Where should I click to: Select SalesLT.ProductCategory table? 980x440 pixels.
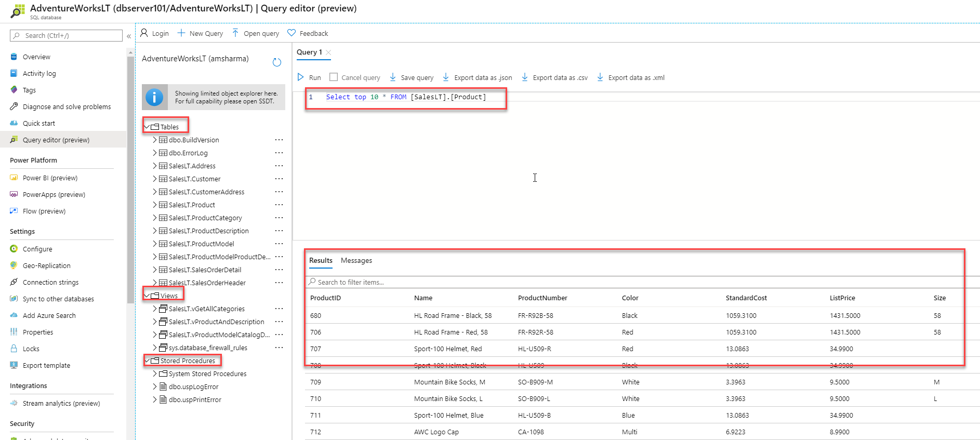[205, 218]
